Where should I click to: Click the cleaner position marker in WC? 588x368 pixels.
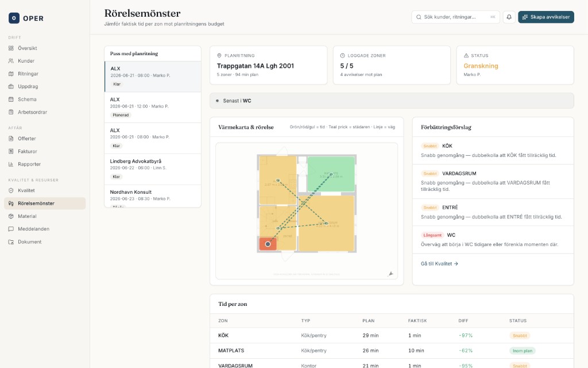pyautogui.click(x=268, y=244)
